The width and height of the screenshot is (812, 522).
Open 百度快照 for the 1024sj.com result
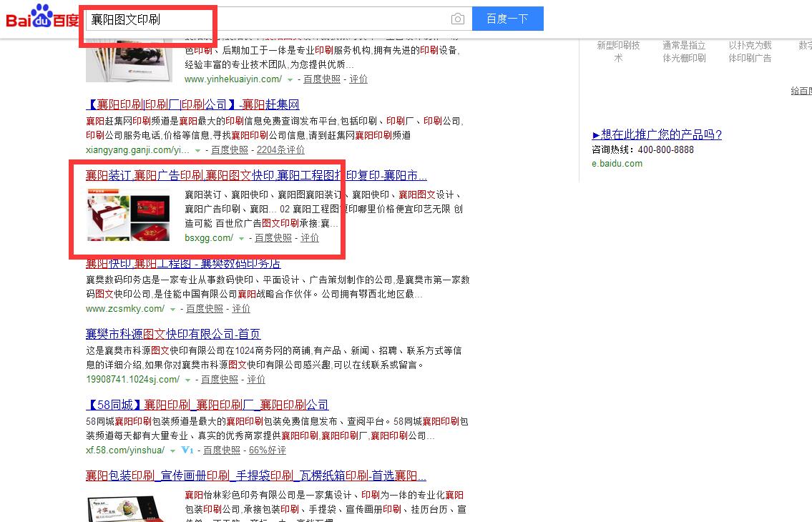[x=220, y=380]
